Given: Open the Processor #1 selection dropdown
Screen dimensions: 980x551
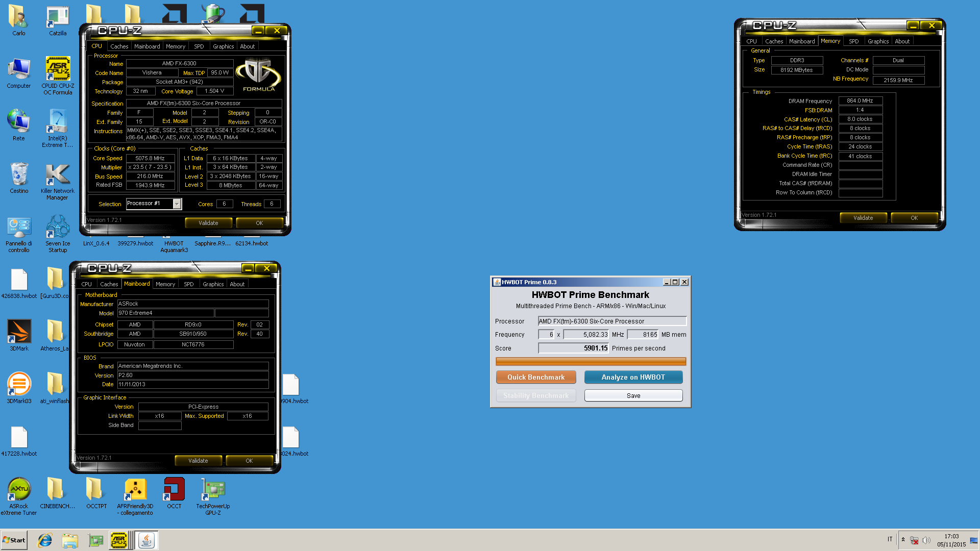Looking at the screenshot, I should coord(154,204).
